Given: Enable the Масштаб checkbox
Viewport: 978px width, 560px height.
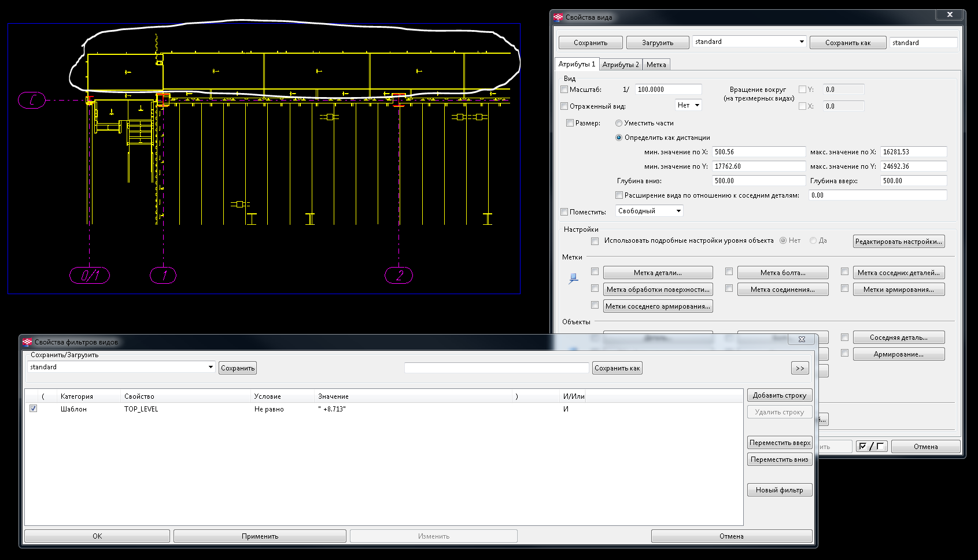Looking at the screenshot, I should (x=564, y=90).
